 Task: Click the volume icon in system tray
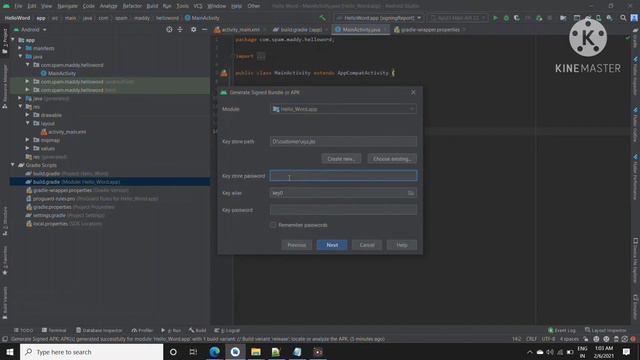(x=550, y=352)
